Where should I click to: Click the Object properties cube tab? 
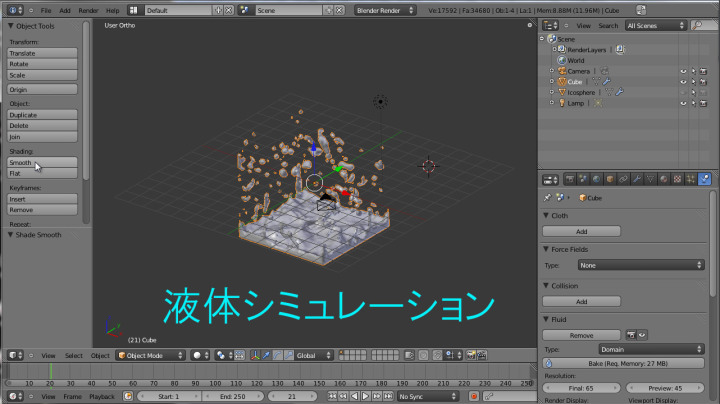pos(611,179)
